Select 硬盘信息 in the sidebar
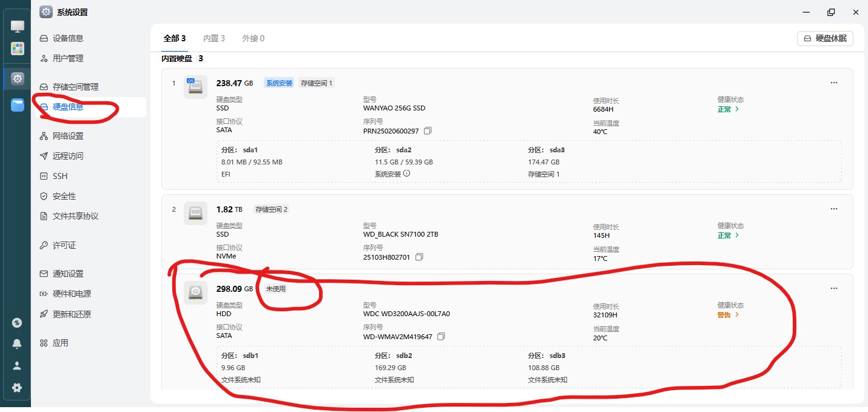The height and width of the screenshot is (412, 868). pyautogui.click(x=89, y=107)
